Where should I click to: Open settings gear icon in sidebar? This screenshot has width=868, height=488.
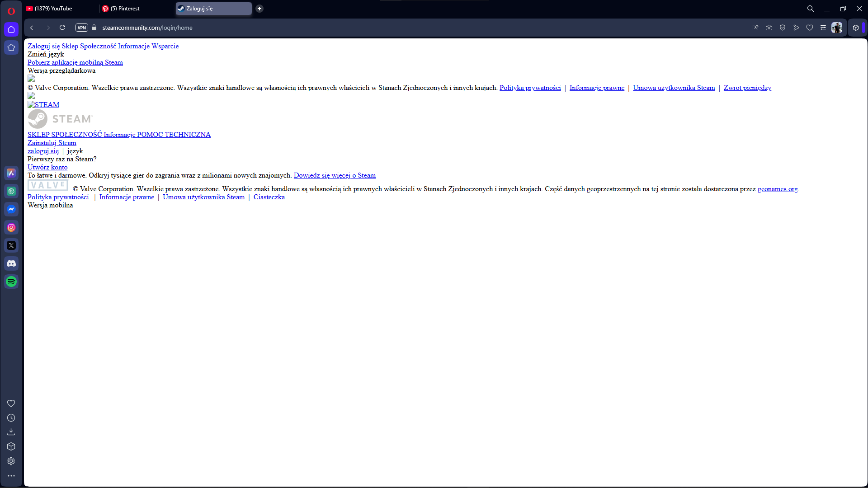pyautogui.click(x=11, y=461)
